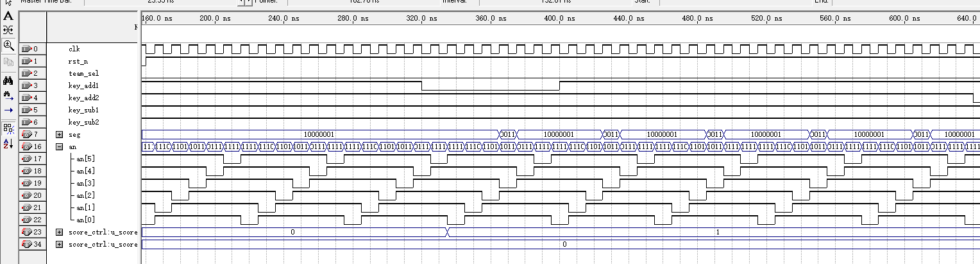Toggle the Snap to Grid icon
980x264 pixels.
8,128
